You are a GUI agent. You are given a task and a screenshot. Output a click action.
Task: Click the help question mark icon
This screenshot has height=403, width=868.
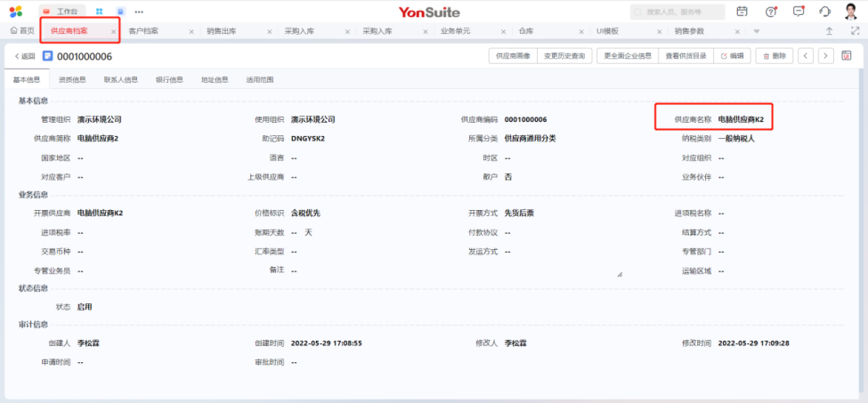(771, 12)
